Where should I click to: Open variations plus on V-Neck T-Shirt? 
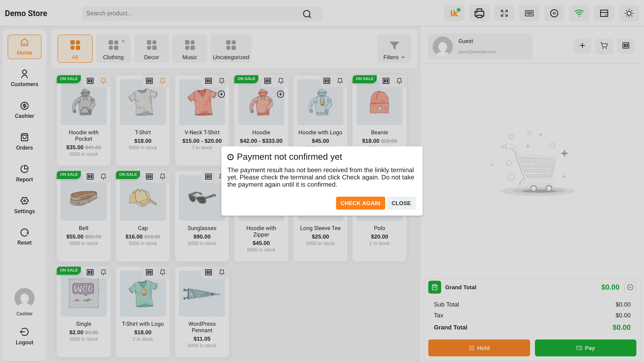[x=221, y=94]
